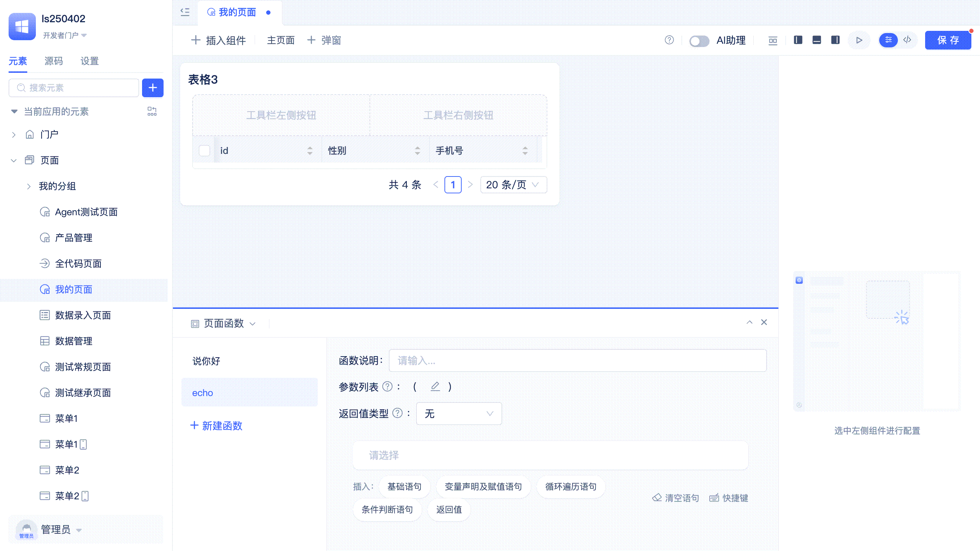Insert a 返回值 statement
The width and height of the screenshot is (980, 551).
tap(449, 509)
